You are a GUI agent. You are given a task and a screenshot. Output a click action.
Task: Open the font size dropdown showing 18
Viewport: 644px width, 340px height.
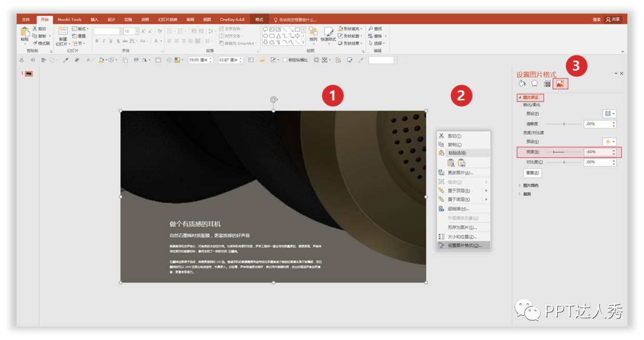137,31
